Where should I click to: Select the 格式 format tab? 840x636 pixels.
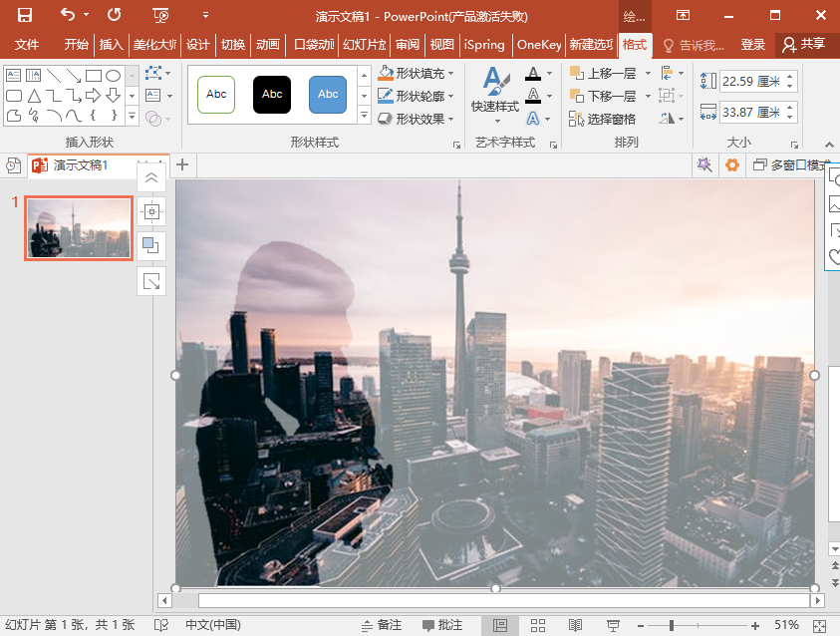(x=635, y=45)
